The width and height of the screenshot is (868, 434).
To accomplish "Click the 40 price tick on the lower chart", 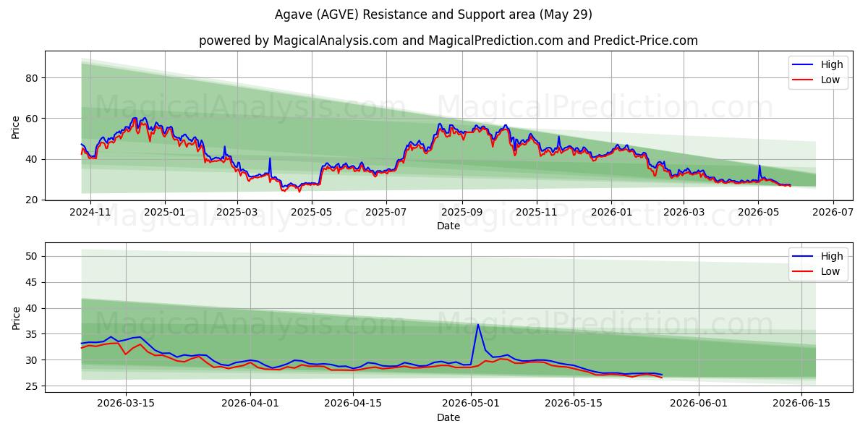I will coord(33,308).
